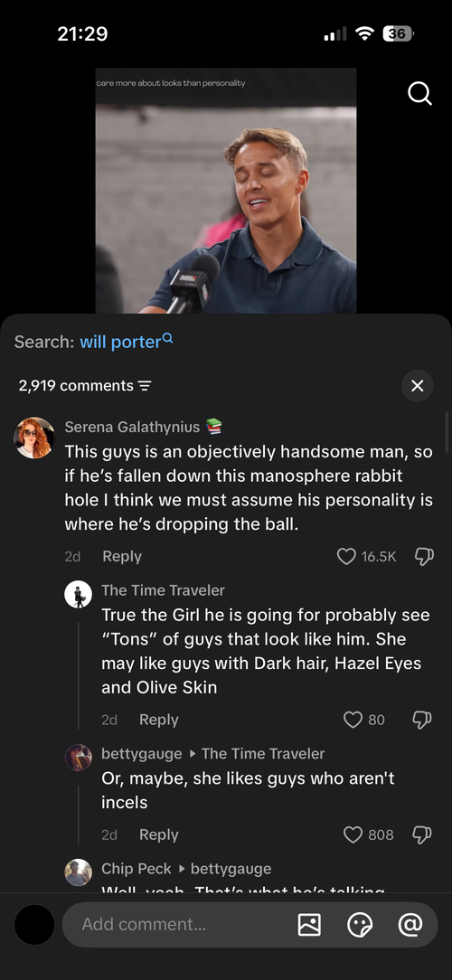Open the image attachment icon in comment bar

309,924
